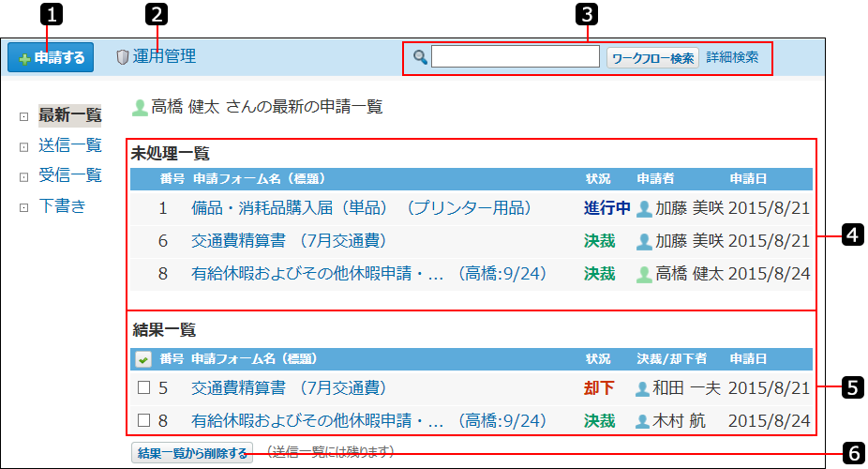Click the 却下 status text
868x469 pixels.
(599, 388)
